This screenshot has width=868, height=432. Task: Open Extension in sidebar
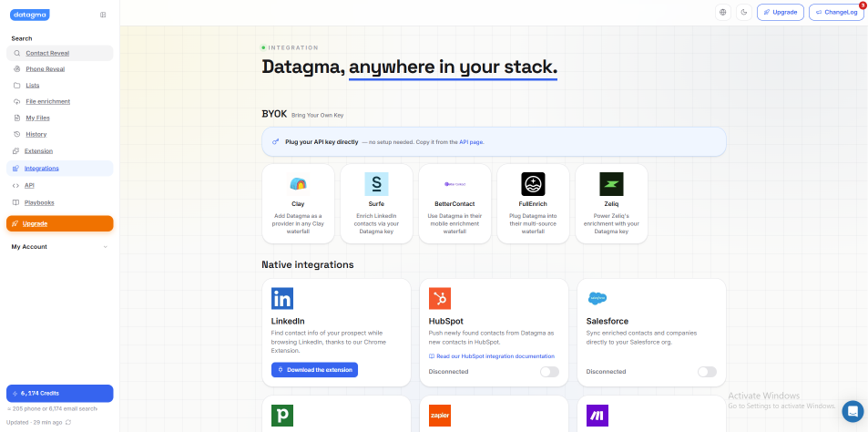(60, 150)
